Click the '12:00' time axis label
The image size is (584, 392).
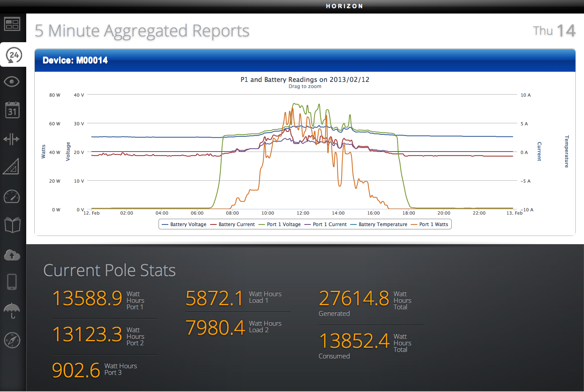point(303,213)
